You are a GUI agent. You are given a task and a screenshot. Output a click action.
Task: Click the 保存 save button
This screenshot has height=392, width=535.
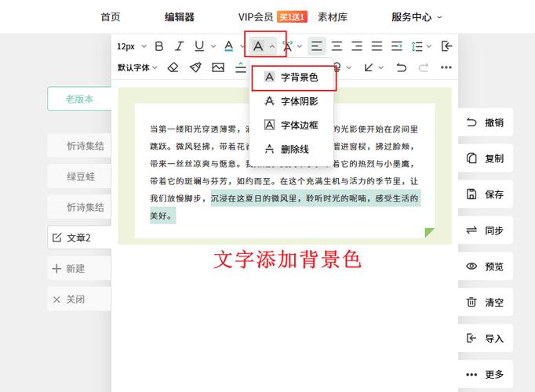click(485, 194)
